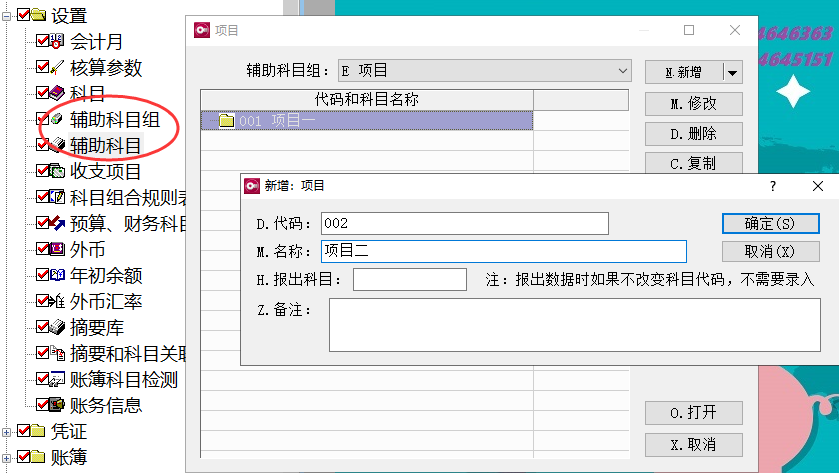Select 辅助科目 in the settings tree
Screen dimensions: 839x473
click(105, 145)
